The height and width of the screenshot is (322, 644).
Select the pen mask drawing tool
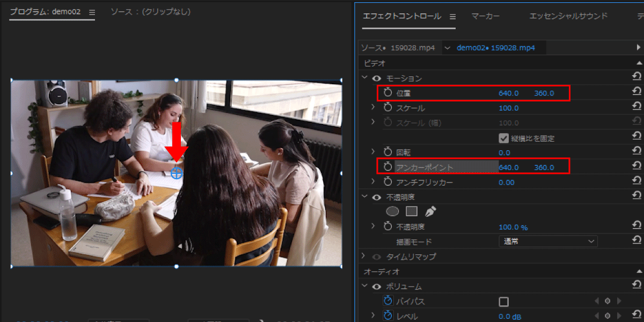coord(430,211)
